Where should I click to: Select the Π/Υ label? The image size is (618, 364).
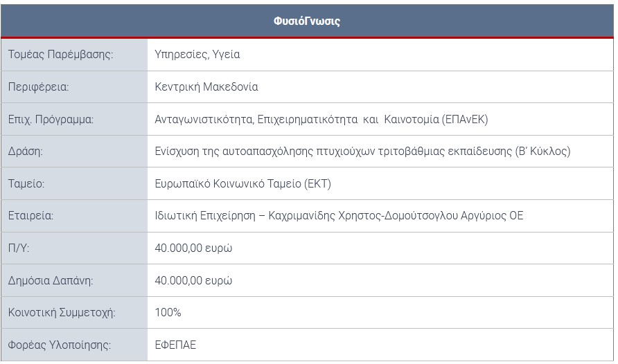(19, 248)
